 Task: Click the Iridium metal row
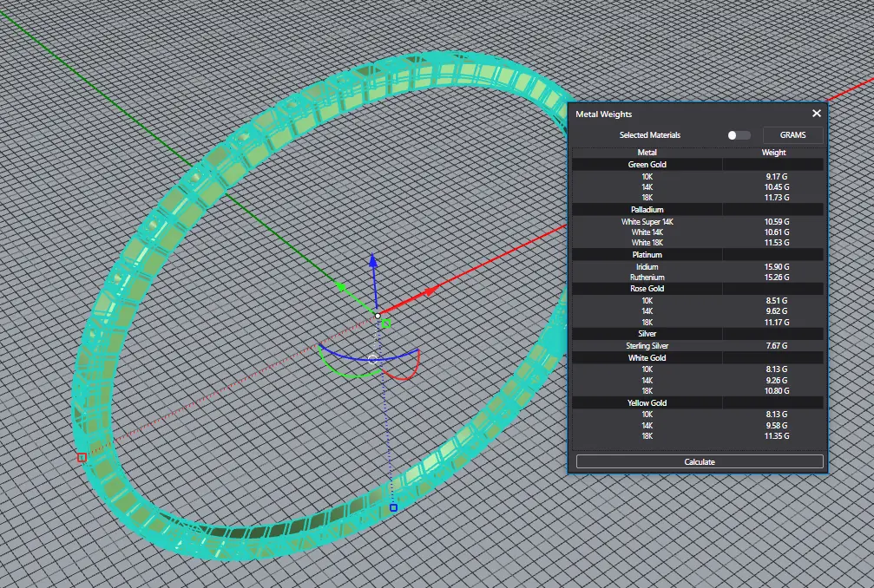[698, 267]
